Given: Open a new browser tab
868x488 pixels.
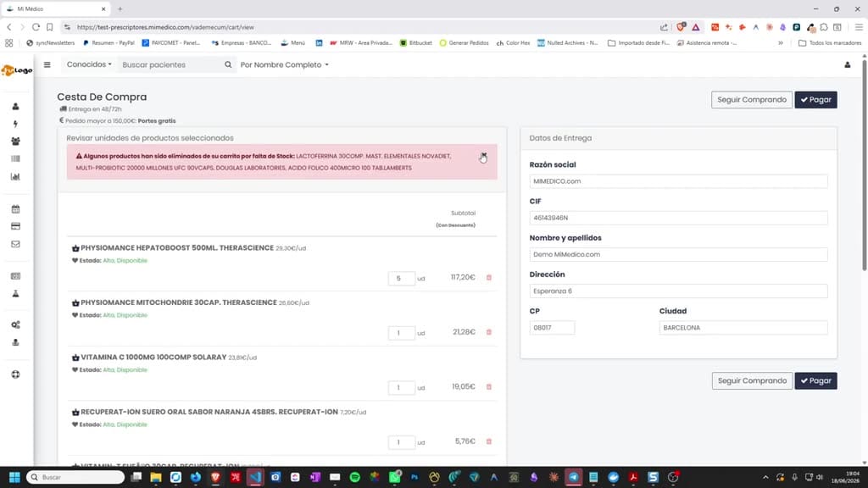Looking at the screenshot, I should (x=120, y=8).
